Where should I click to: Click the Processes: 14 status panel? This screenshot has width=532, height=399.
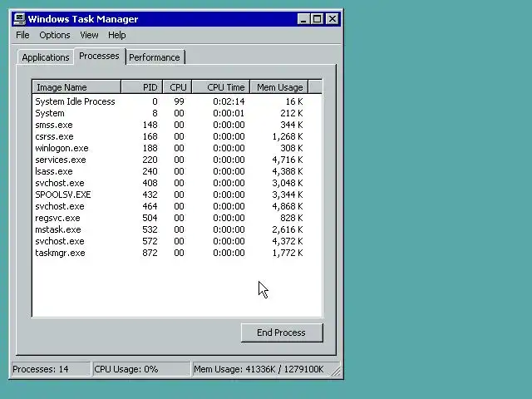click(51, 369)
